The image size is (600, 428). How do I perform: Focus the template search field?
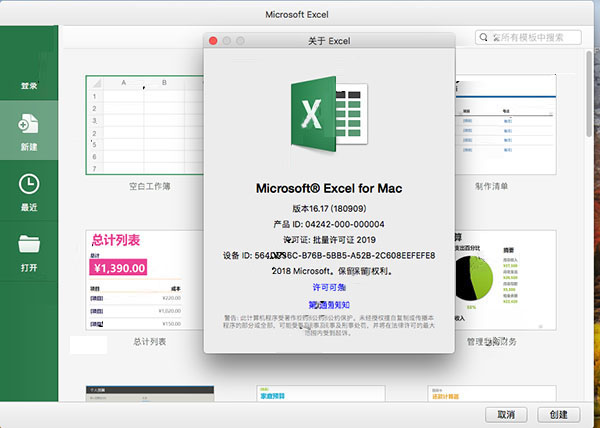point(528,37)
